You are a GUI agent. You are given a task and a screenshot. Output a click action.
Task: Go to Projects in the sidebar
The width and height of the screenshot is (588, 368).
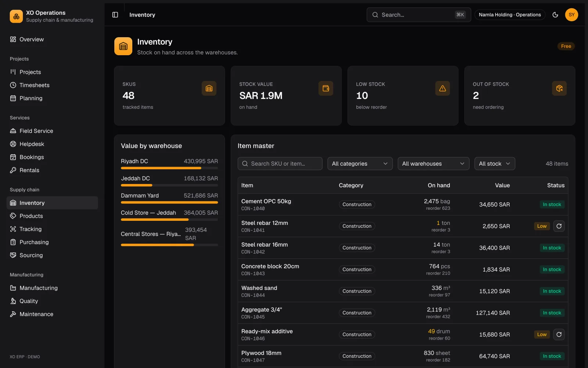(x=52, y=72)
